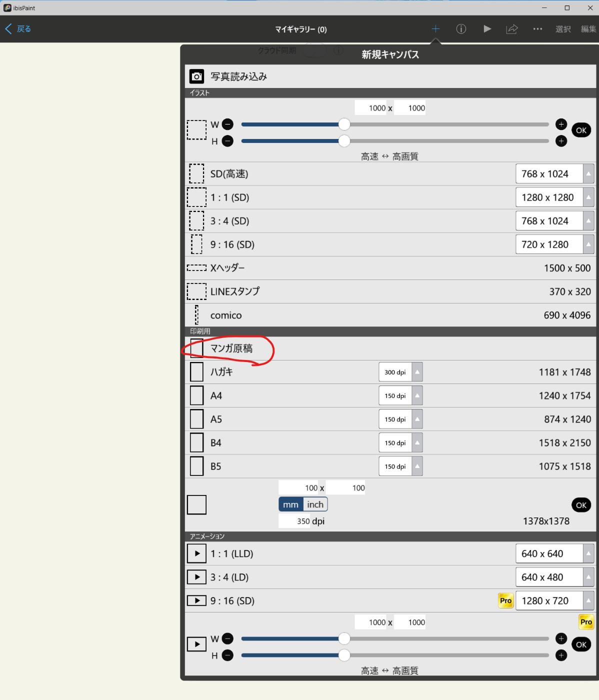Select the ハガキ print size
This screenshot has height=700, width=599.
point(390,372)
